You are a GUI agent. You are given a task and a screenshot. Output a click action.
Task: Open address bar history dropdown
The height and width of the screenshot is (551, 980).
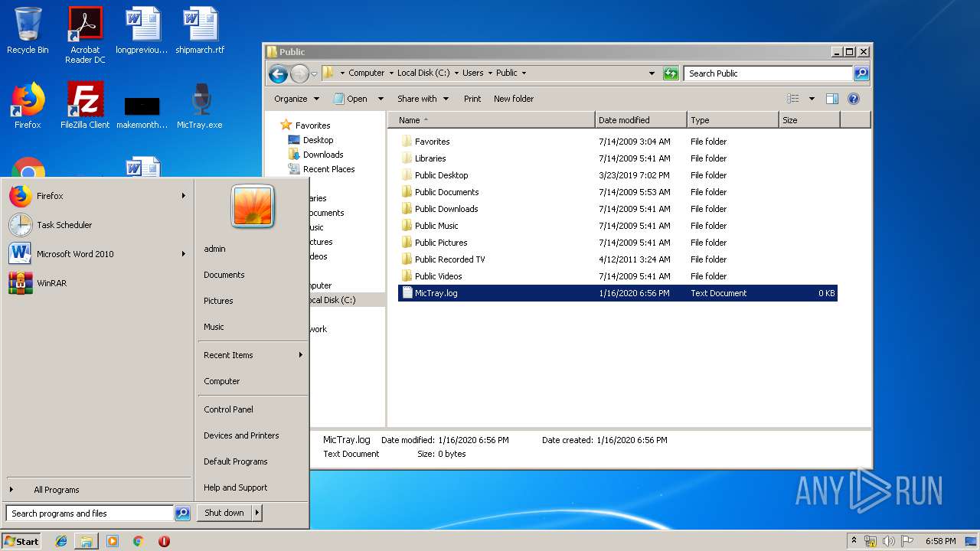pos(652,73)
